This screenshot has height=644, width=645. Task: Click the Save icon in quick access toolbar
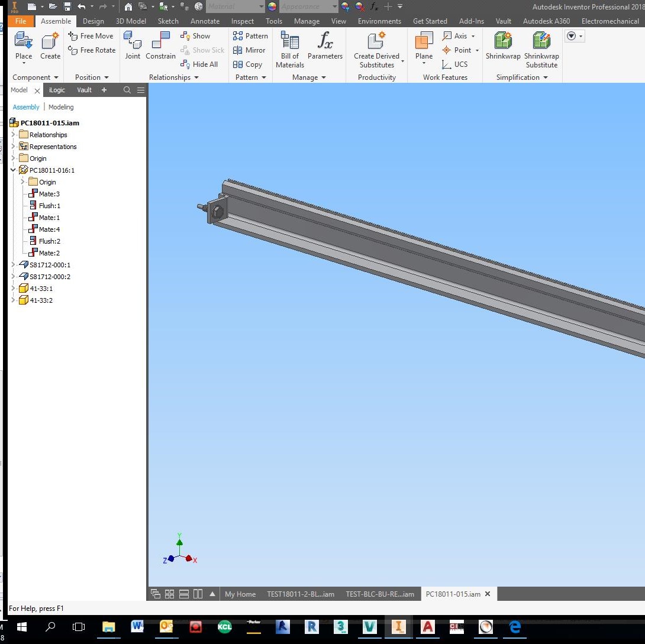click(67, 7)
